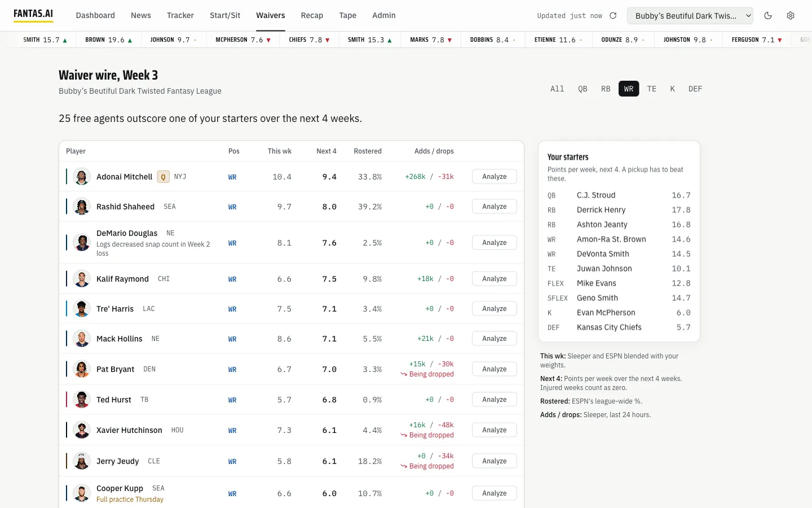The height and width of the screenshot is (508, 812).
Task: Click Xavier Hutchinson's player avatar
Action: (x=82, y=430)
